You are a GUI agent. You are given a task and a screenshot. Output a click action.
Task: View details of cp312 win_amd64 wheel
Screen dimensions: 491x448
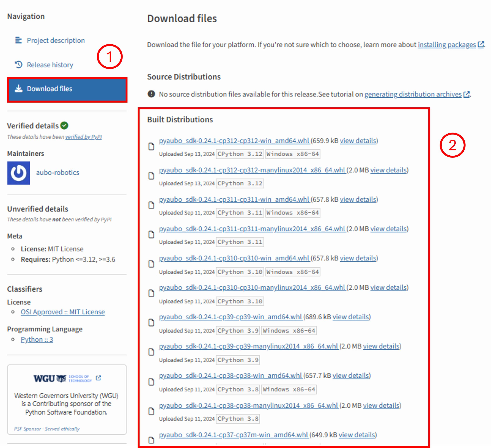(358, 141)
